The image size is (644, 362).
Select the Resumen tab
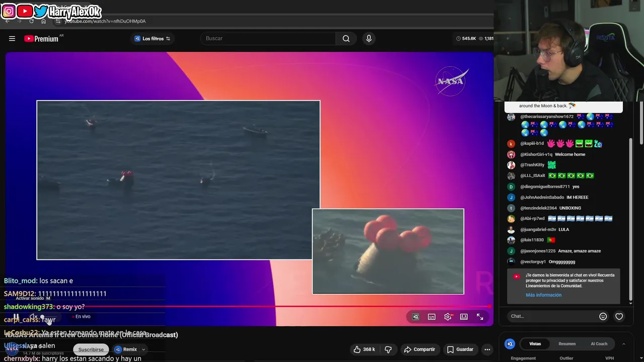[567, 344]
